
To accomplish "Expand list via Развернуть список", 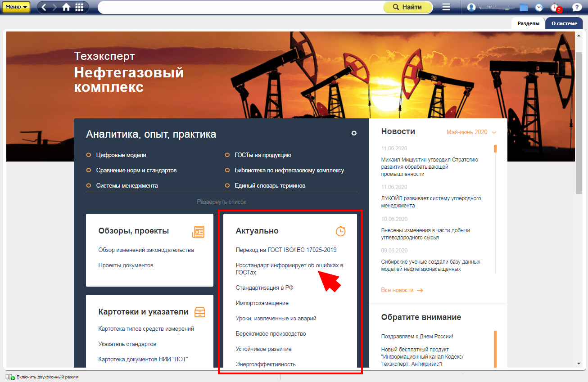I will click(222, 202).
